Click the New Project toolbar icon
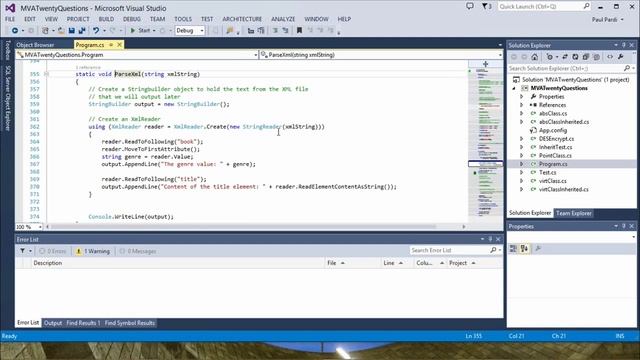The image size is (640, 360). click(x=45, y=31)
